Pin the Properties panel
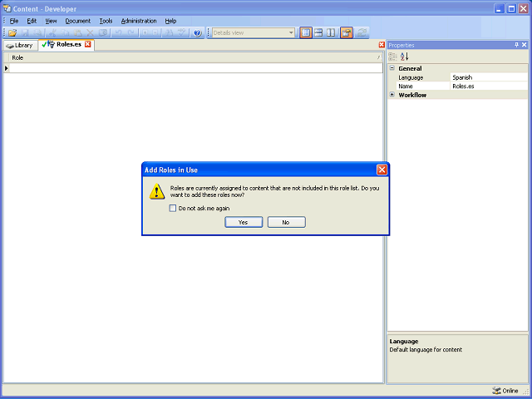Viewport: 532px width, 399px height. click(x=516, y=45)
